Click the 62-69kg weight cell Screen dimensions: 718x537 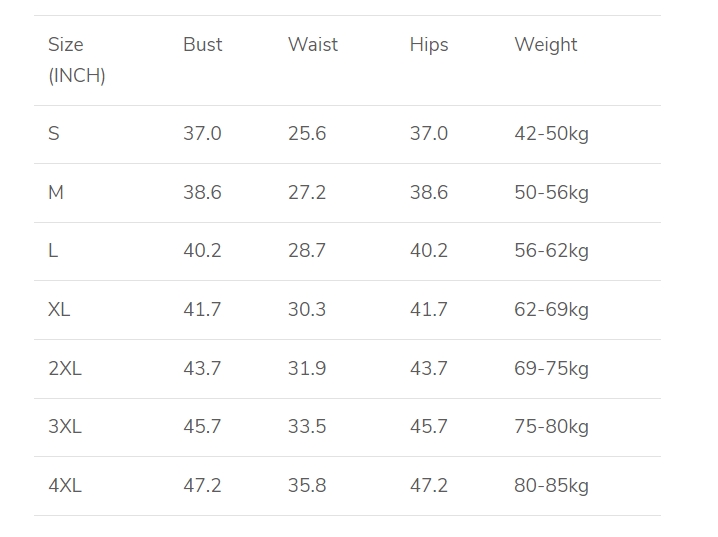[x=551, y=310]
